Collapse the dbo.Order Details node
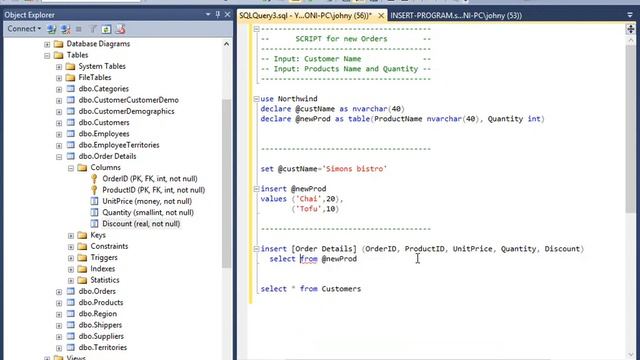 [x=59, y=157]
